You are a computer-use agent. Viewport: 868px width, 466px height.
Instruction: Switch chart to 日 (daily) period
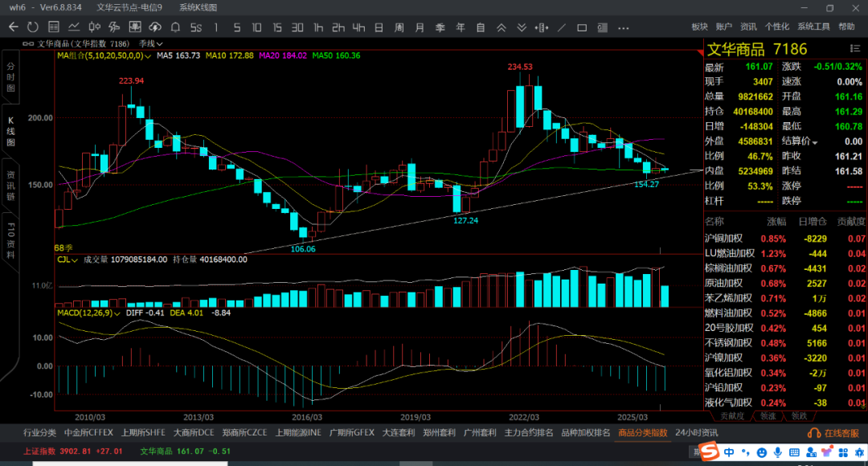tap(379, 27)
